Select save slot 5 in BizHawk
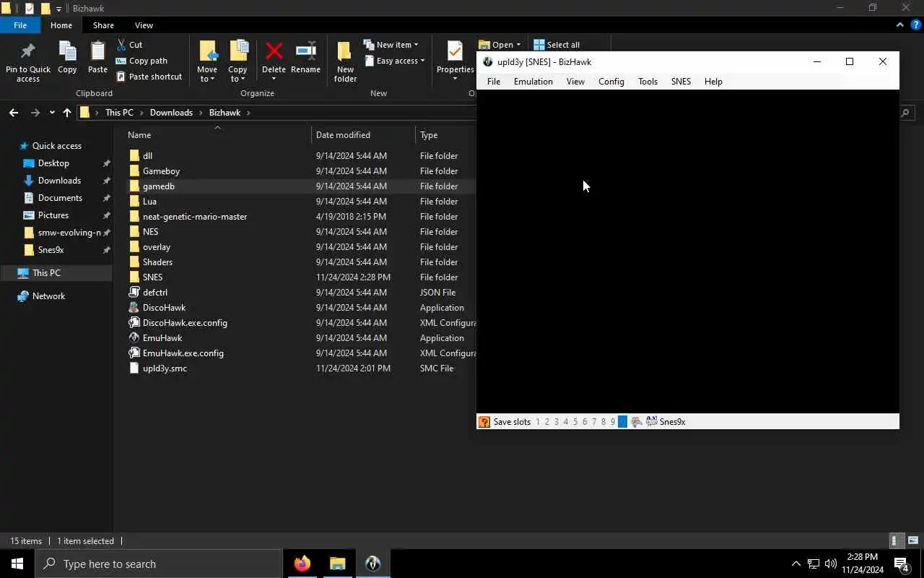Image resolution: width=924 pixels, height=578 pixels. (x=575, y=422)
